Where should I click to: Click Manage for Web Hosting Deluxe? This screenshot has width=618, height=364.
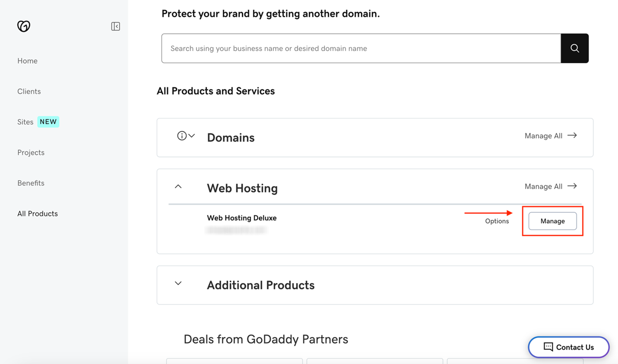tap(552, 221)
